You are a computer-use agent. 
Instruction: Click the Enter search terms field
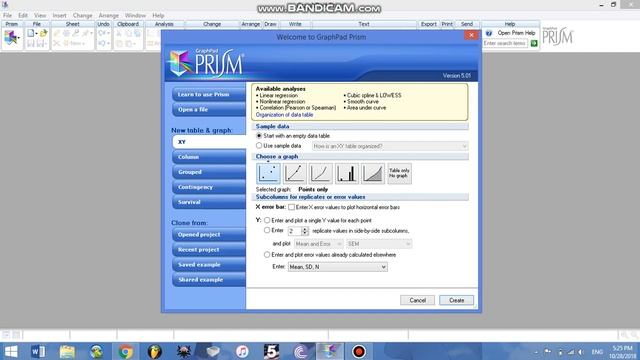coord(505,43)
